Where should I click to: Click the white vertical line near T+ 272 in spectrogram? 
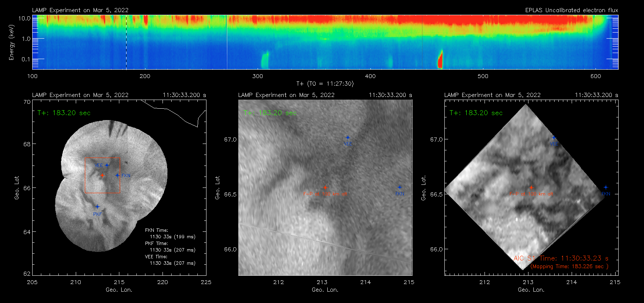coord(227,42)
